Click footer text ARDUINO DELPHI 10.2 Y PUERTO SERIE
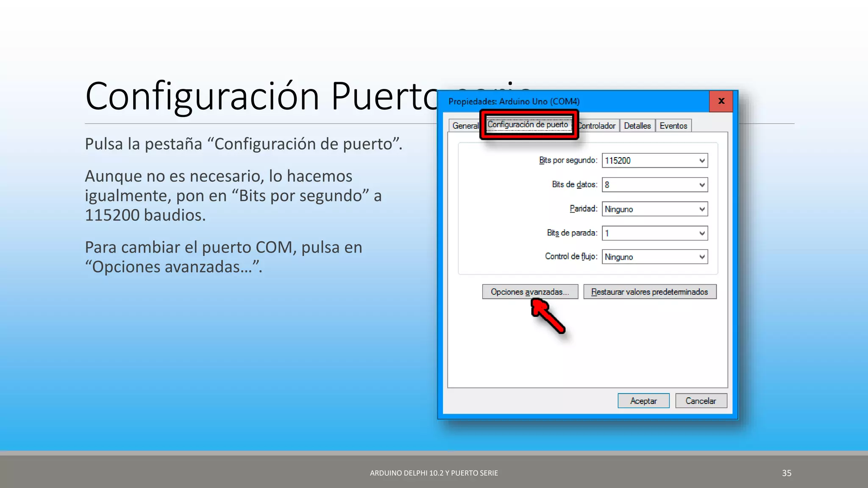 tap(434, 473)
